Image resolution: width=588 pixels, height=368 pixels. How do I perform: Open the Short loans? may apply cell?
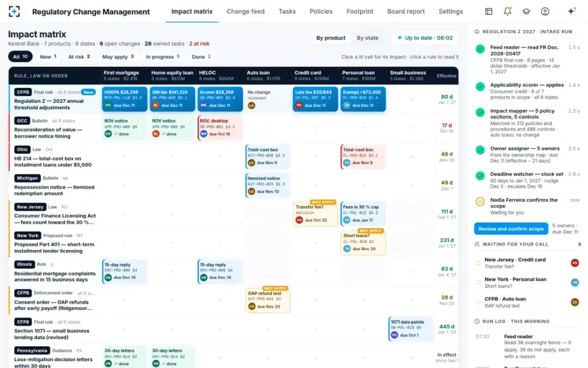tap(363, 242)
